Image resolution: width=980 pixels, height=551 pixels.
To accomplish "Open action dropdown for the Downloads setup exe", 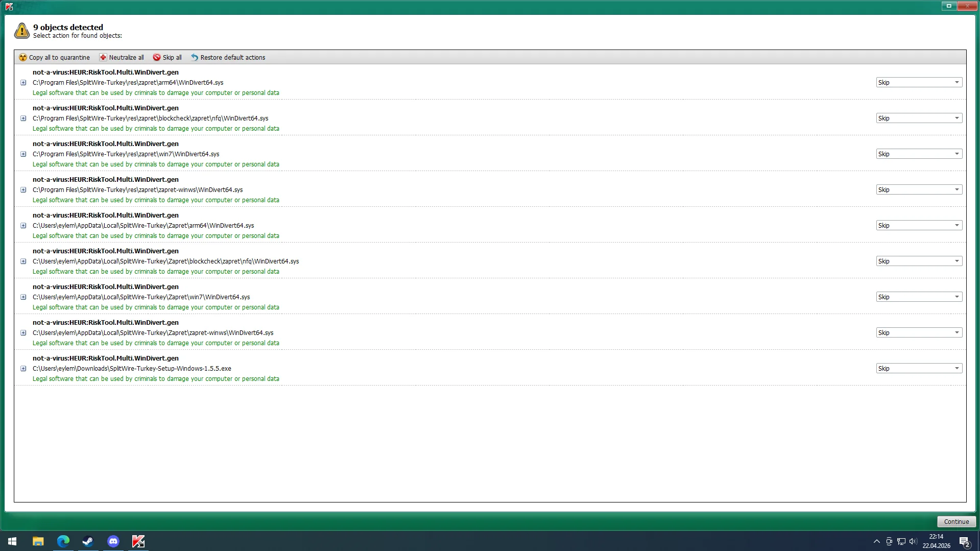I will click(919, 368).
